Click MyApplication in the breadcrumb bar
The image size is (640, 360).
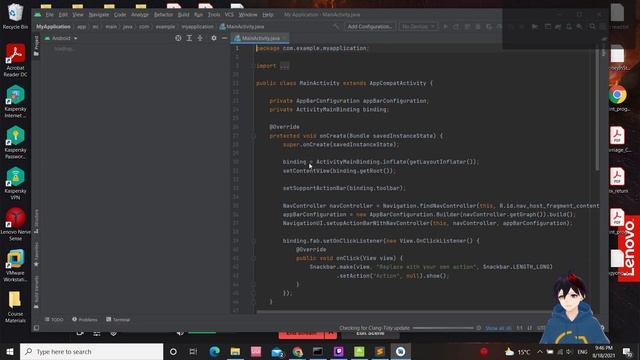(53, 27)
